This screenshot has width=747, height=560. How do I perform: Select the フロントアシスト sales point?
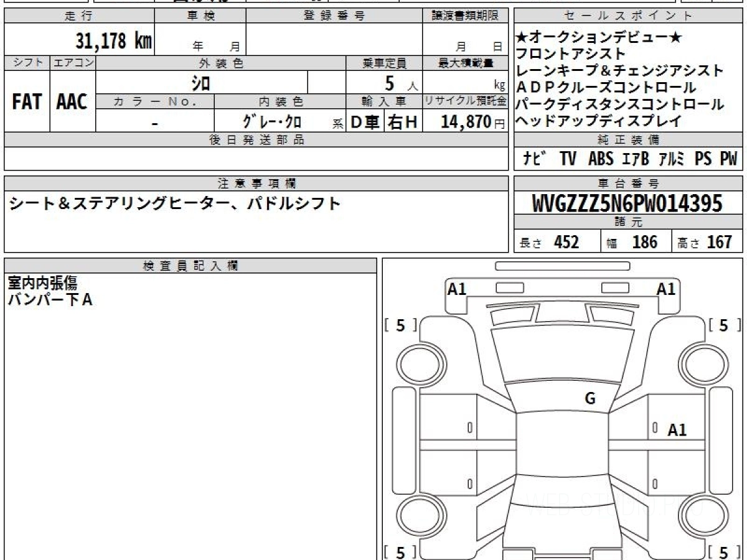[x=570, y=54]
